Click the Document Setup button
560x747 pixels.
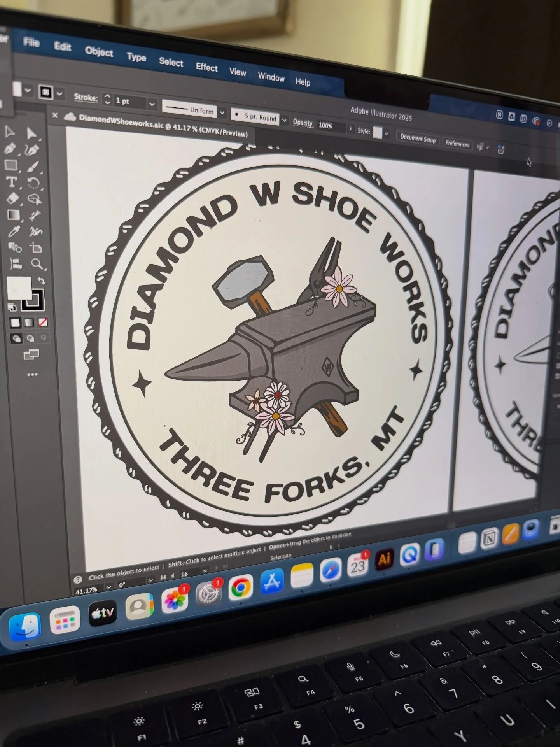[418, 138]
